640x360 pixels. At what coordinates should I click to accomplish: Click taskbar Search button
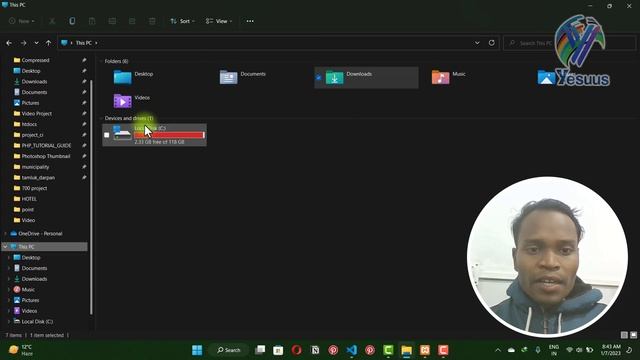229,350
